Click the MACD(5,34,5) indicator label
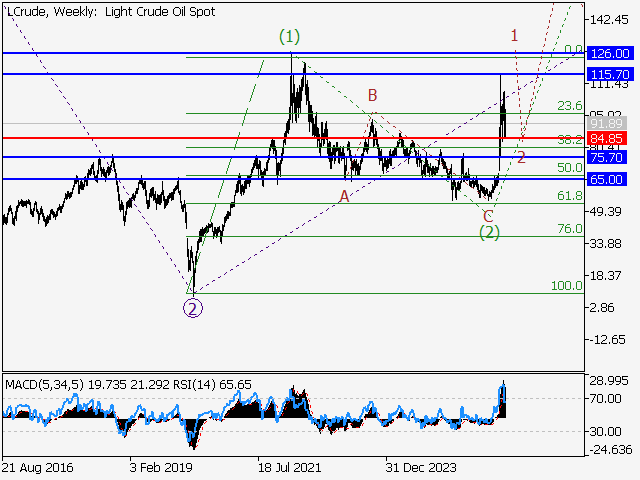Screen dimensions: 640x480 pos(44,383)
